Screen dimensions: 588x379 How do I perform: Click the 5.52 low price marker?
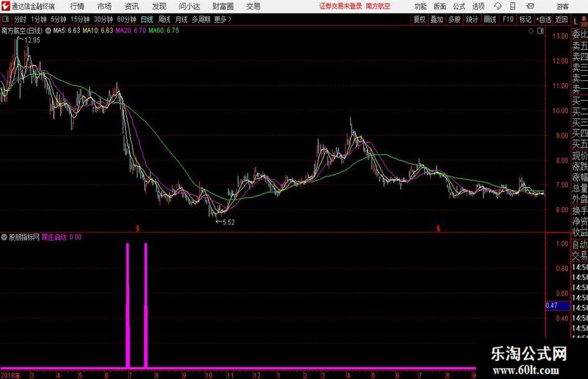(x=229, y=222)
